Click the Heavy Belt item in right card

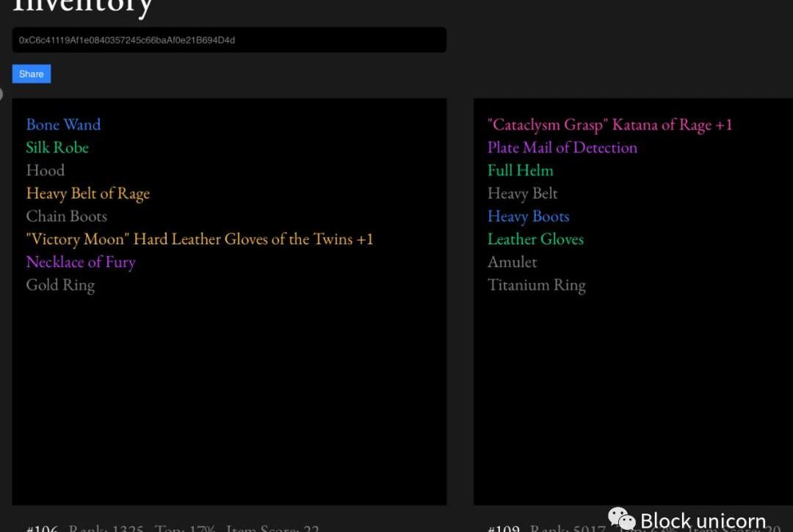point(522,194)
